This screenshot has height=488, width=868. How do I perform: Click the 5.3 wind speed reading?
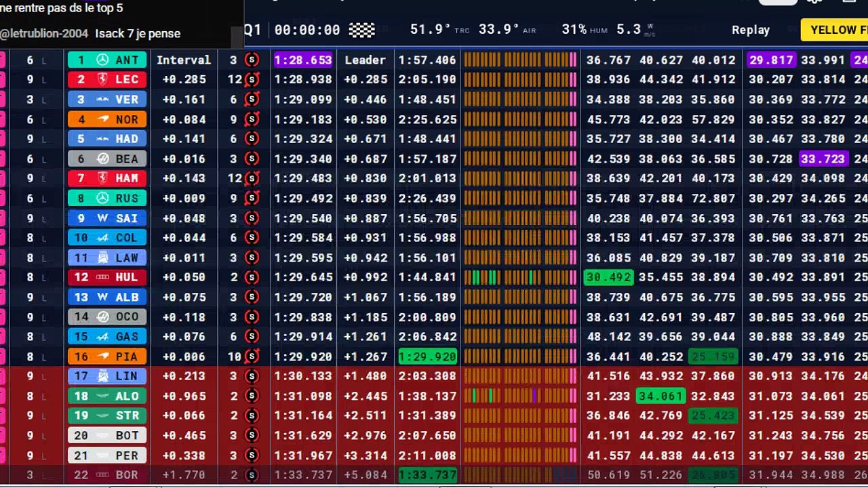pos(629,30)
